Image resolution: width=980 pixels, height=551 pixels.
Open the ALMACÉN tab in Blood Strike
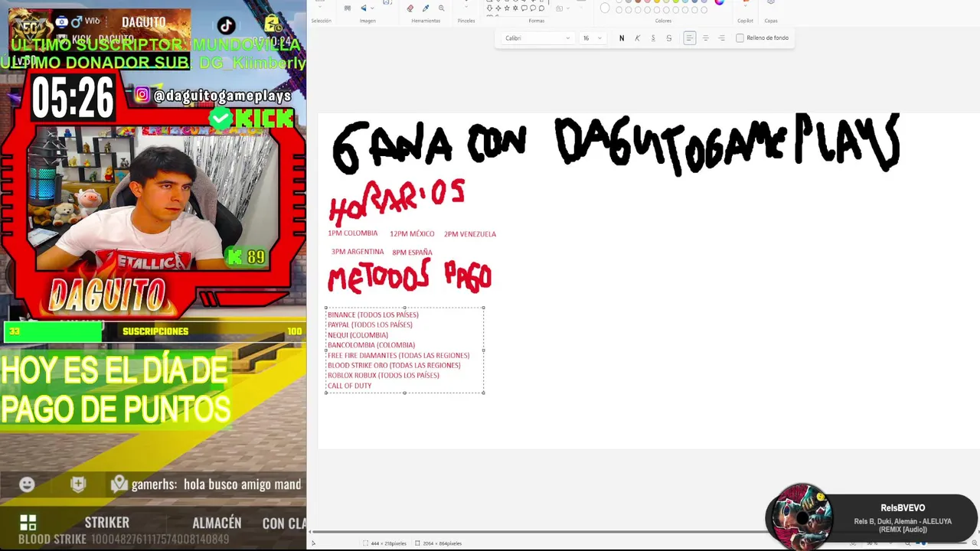[x=217, y=523]
